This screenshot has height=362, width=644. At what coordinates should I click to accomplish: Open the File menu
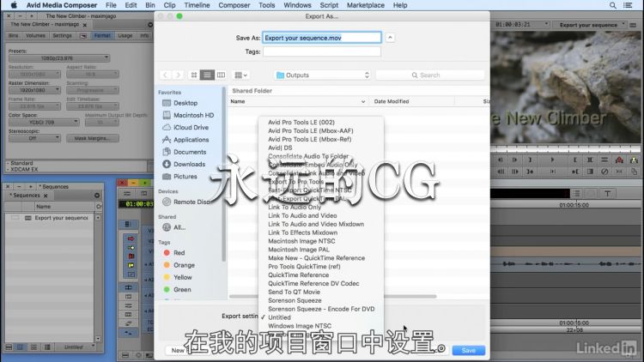[111, 5]
